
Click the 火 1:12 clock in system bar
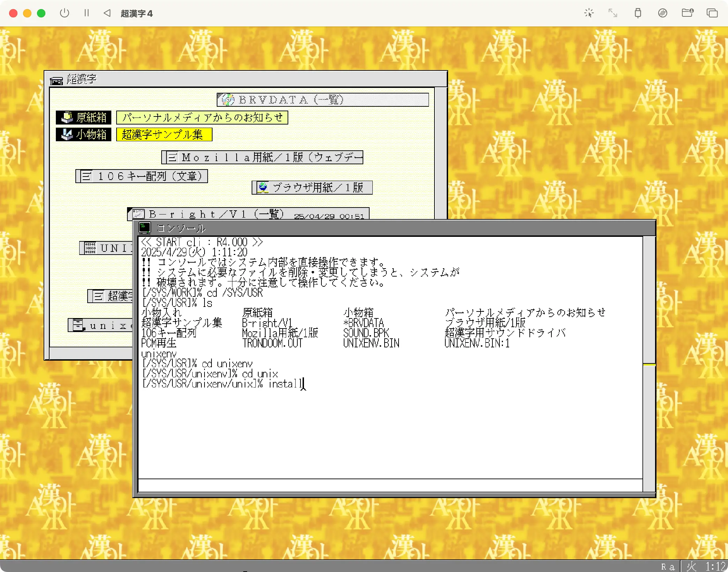tap(705, 566)
